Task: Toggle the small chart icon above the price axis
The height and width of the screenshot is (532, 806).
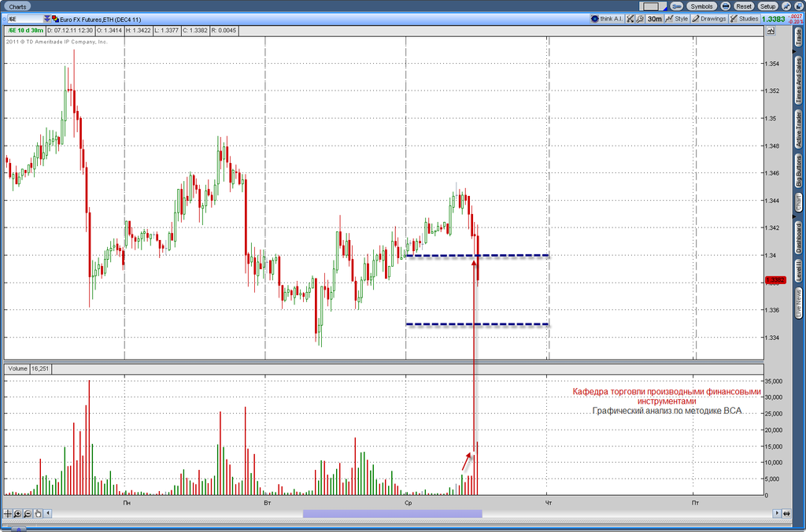Action: click(771, 31)
